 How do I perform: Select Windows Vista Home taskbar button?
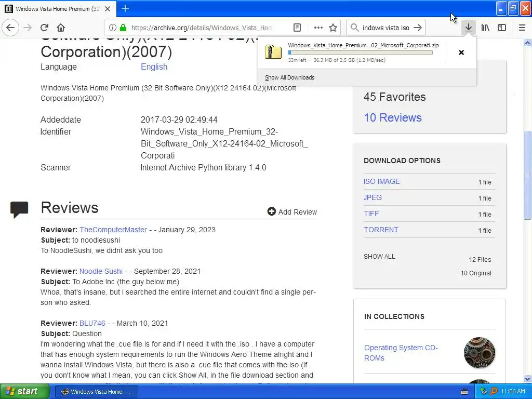pos(96,392)
